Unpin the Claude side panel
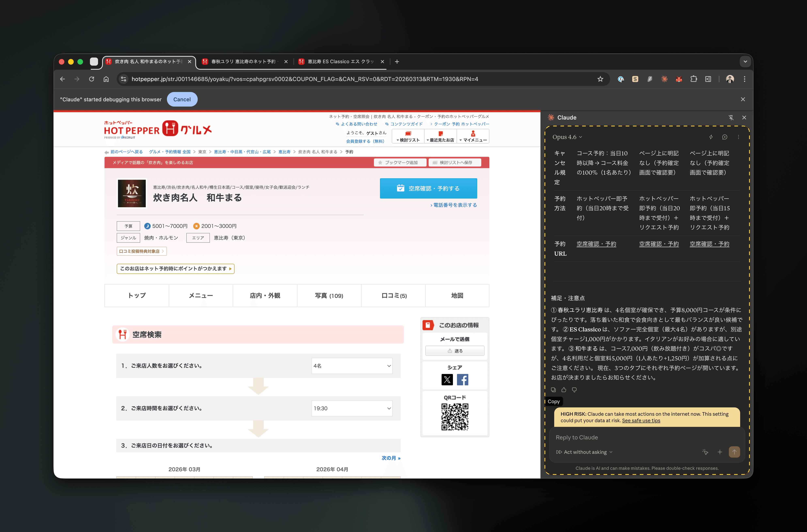 coord(731,117)
